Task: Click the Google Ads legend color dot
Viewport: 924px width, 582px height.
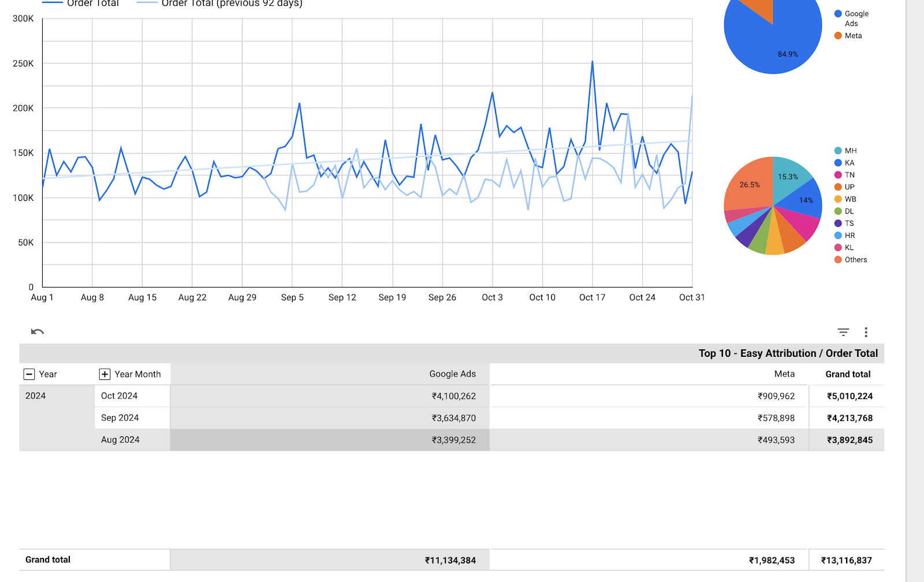Action: tap(838, 13)
